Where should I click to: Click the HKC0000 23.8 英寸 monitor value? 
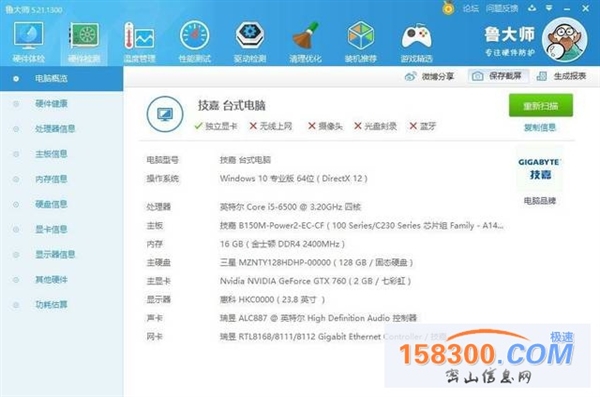point(272,299)
